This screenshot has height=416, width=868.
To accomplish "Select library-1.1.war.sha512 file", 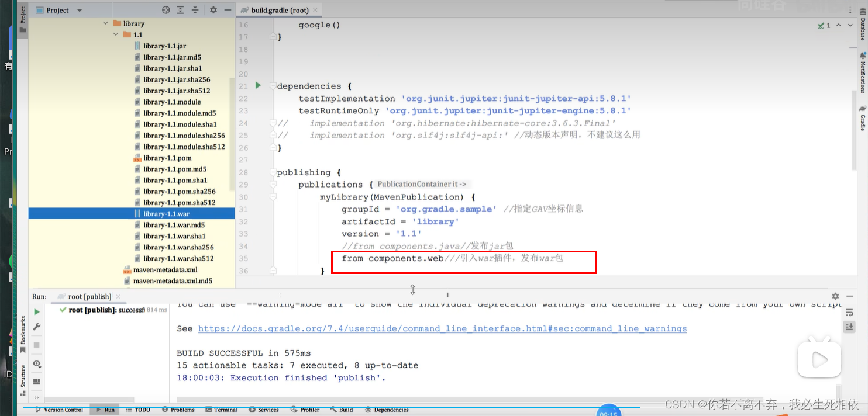I will [178, 258].
